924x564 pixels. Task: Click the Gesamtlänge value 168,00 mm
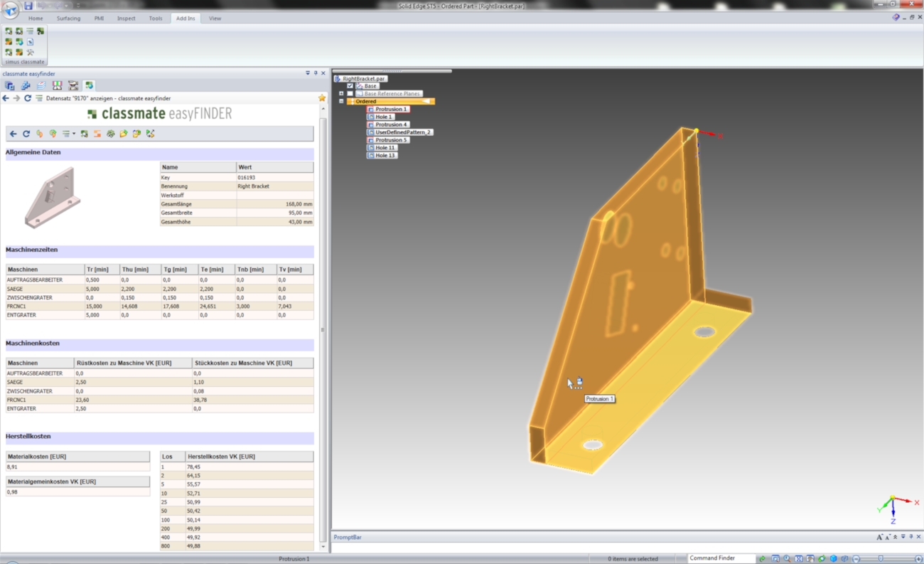(299, 204)
